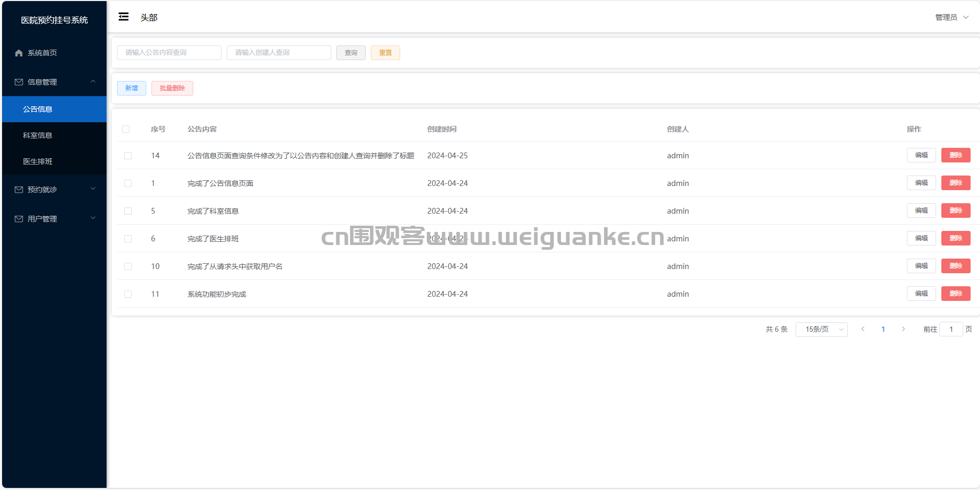Click the 批量删除 batch delete button
The width and height of the screenshot is (980, 490).
click(x=172, y=88)
